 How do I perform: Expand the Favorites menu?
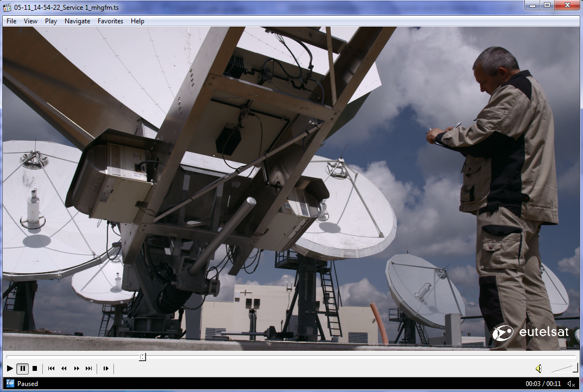(110, 21)
